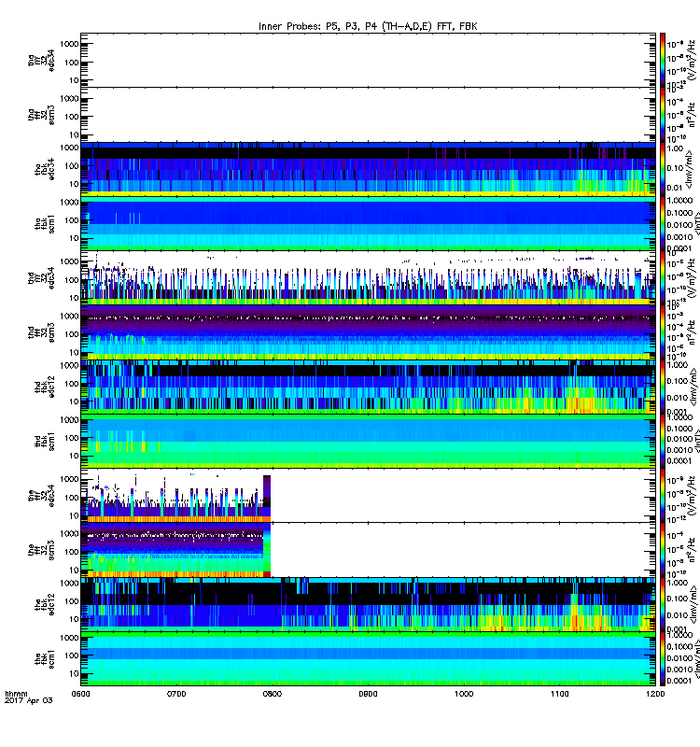Click the 'nT²/Hz' unit label beside tha fff scm3
The image size is (700, 747).
pos(693,114)
